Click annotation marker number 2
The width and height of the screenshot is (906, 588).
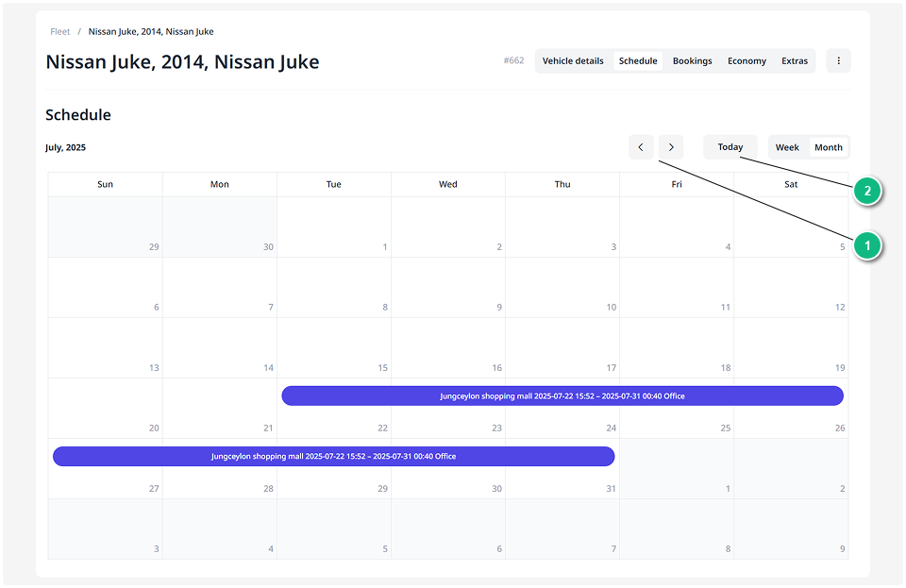click(866, 193)
